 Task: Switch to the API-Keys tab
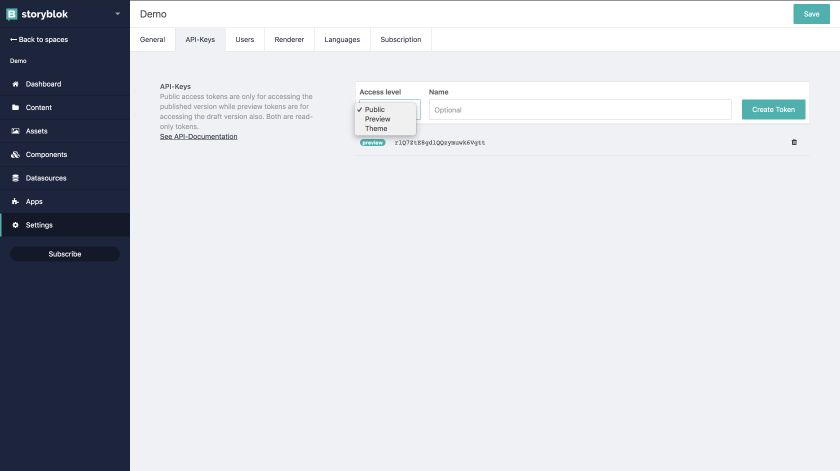click(200, 40)
